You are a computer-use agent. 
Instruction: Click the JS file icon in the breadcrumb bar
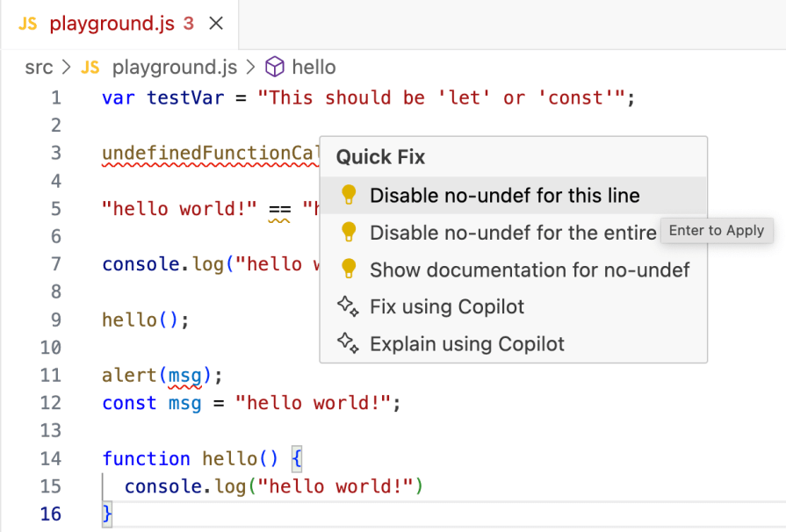(x=92, y=67)
